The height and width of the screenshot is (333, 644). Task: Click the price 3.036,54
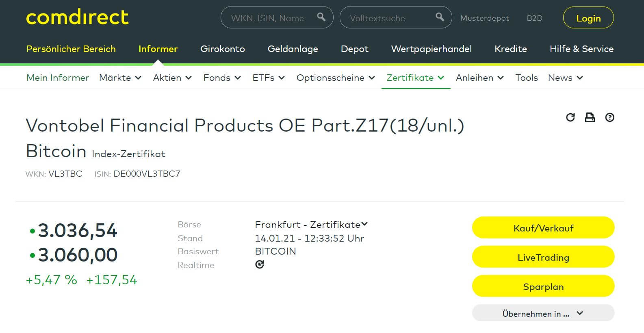click(x=78, y=231)
